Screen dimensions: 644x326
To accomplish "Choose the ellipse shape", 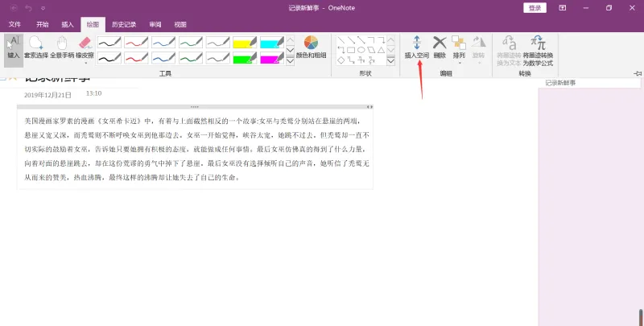I will (361, 50).
